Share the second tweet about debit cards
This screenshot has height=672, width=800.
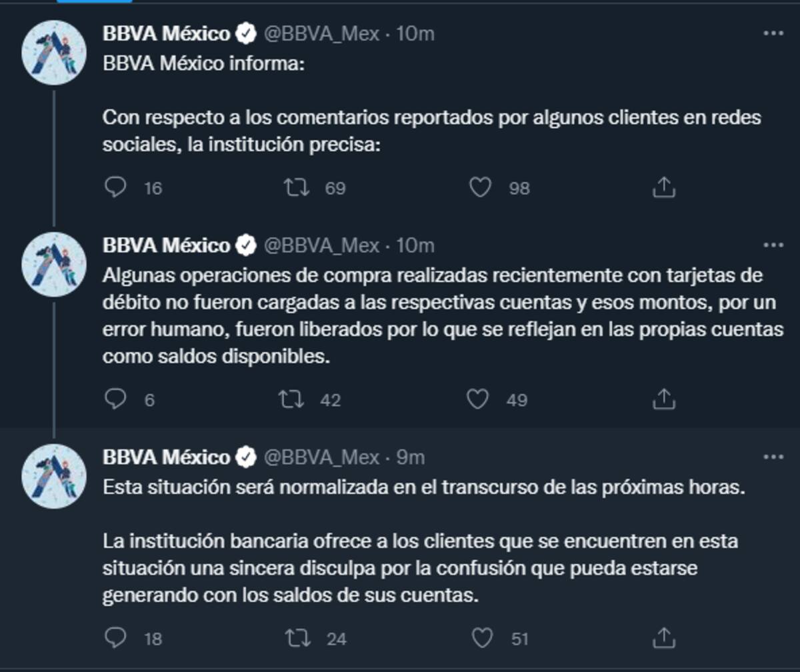(x=663, y=399)
